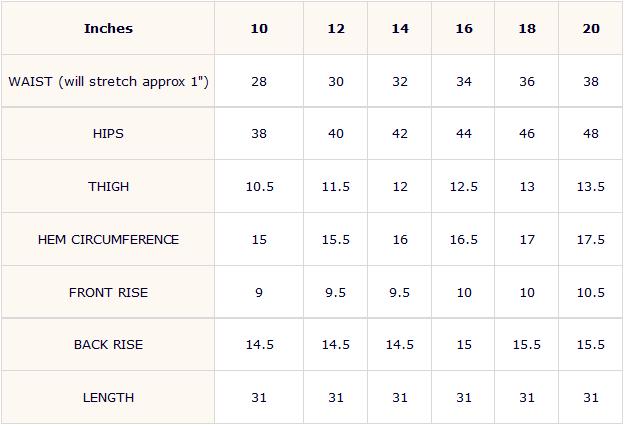Click thigh value 11.5 for size 12

336,186
